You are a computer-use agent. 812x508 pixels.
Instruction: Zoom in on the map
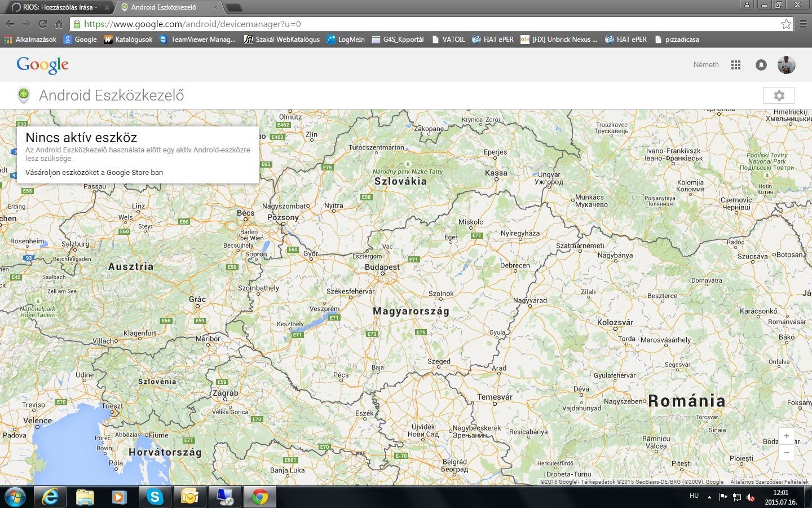click(x=787, y=436)
